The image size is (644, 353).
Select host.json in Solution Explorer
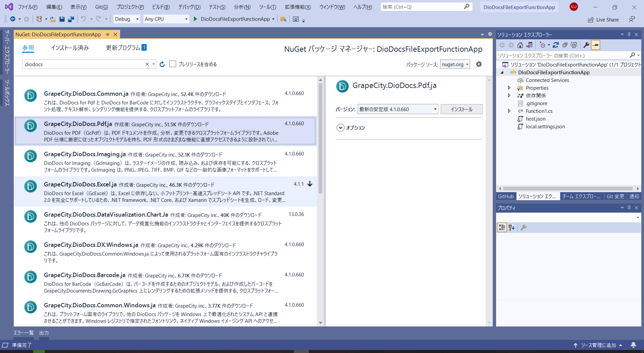click(536, 119)
